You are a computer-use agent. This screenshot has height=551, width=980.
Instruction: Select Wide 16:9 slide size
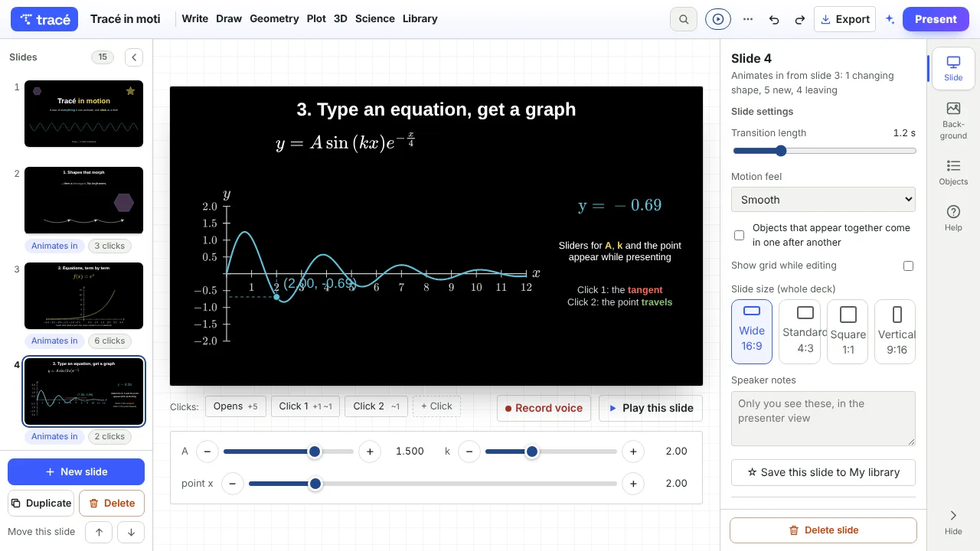tap(752, 331)
